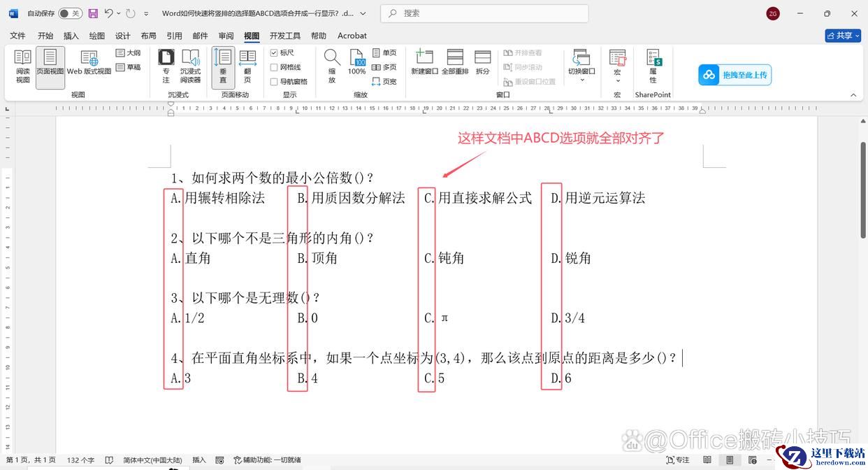Collapse the ribbon with the chevron
The height and width of the screenshot is (470, 868).
[x=853, y=94]
